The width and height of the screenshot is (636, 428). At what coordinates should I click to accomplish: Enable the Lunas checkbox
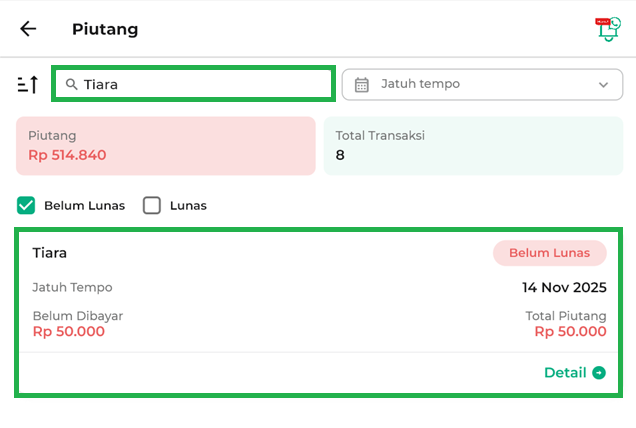152,206
